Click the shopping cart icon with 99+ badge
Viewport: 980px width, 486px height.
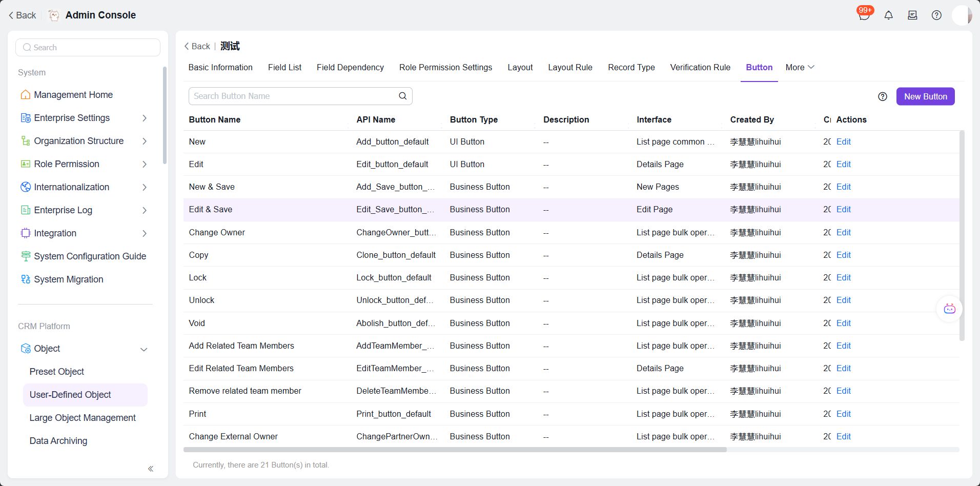[x=864, y=15]
